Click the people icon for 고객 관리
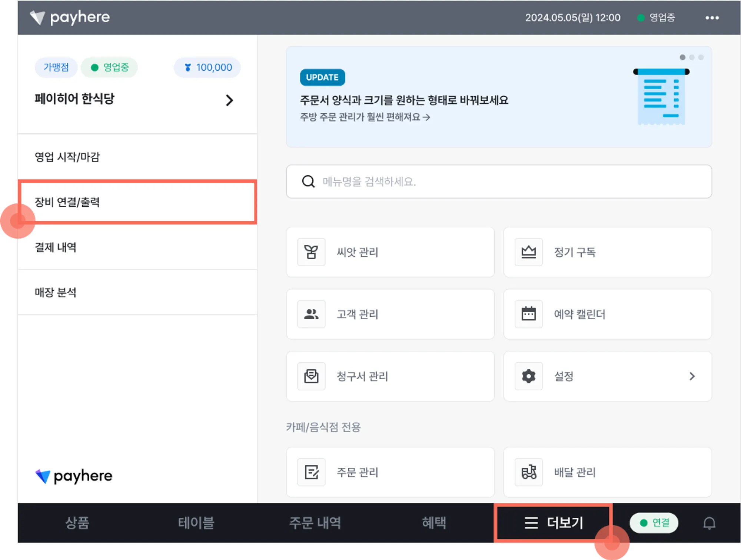 click(x=311, y=314)
